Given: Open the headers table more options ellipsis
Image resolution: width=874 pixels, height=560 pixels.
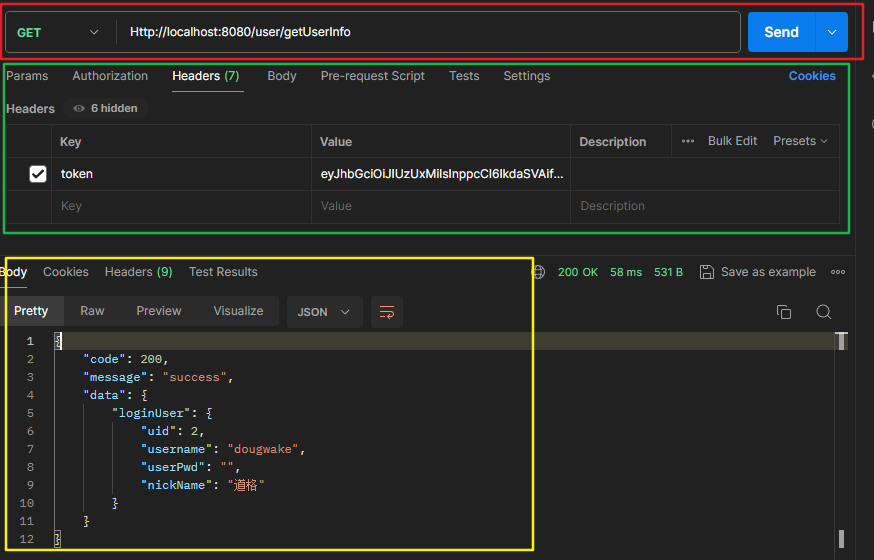Looking at the screenshot, I should (x=688, y=141).
